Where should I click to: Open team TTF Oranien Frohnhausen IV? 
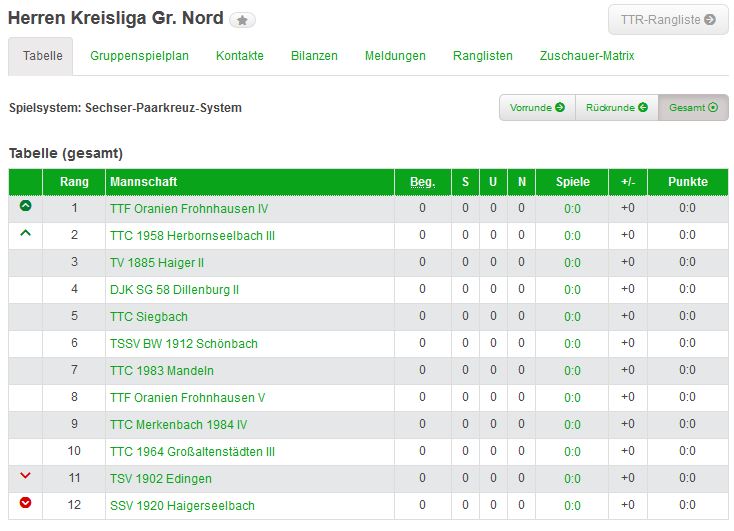pyautogui.click(x=189, y=209)
